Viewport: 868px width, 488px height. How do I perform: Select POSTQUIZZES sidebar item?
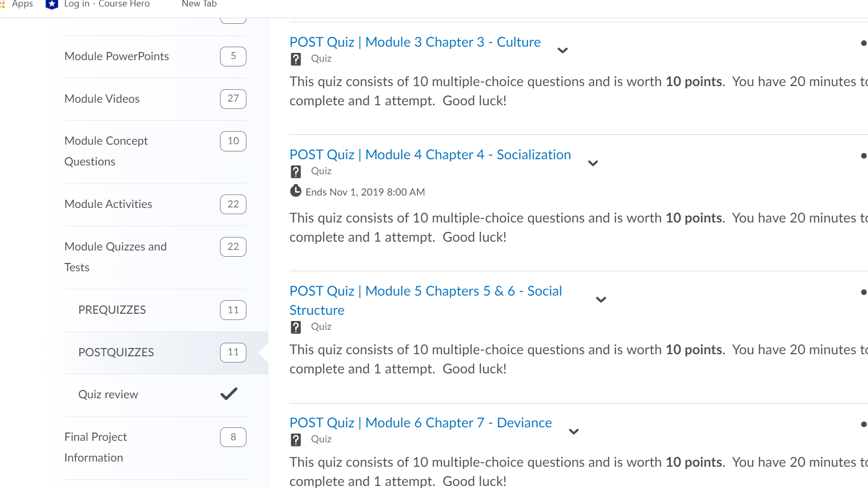tap(116, 352)
